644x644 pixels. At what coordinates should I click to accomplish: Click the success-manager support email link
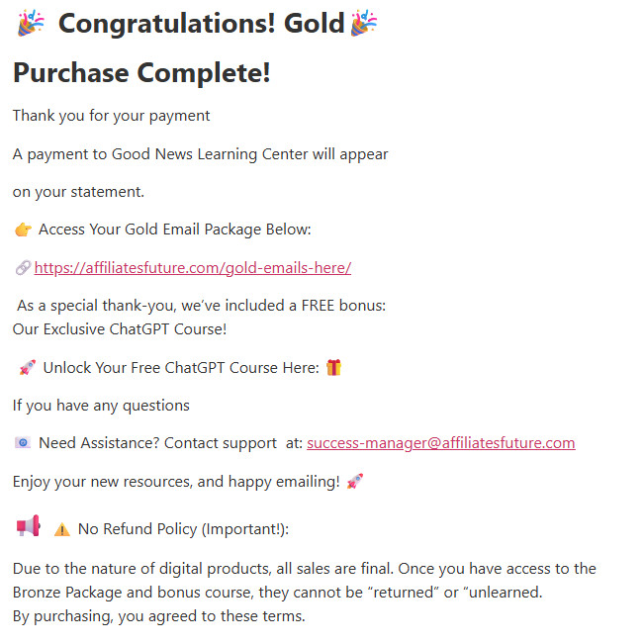click(x=440, y=443)
